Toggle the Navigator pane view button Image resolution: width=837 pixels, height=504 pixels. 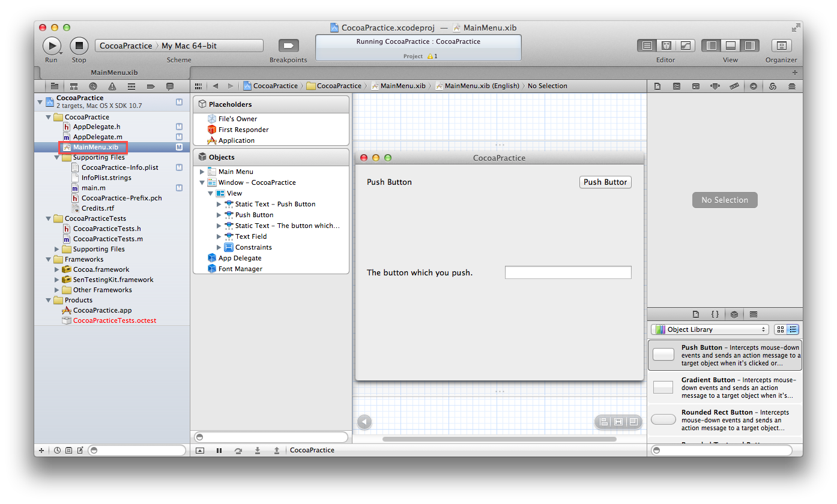point(712,46)
